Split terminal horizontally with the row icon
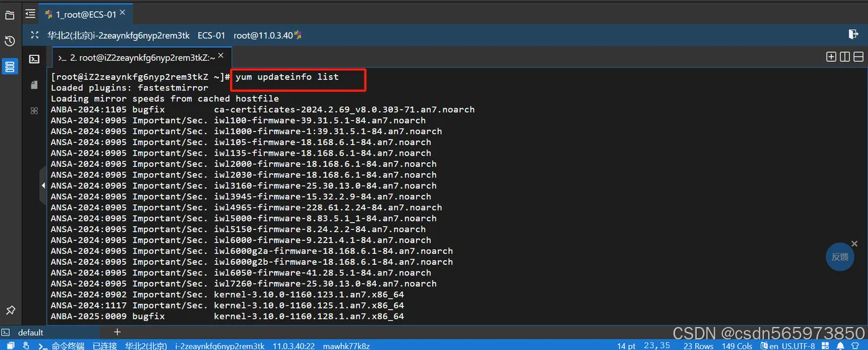 coord(859,57)
